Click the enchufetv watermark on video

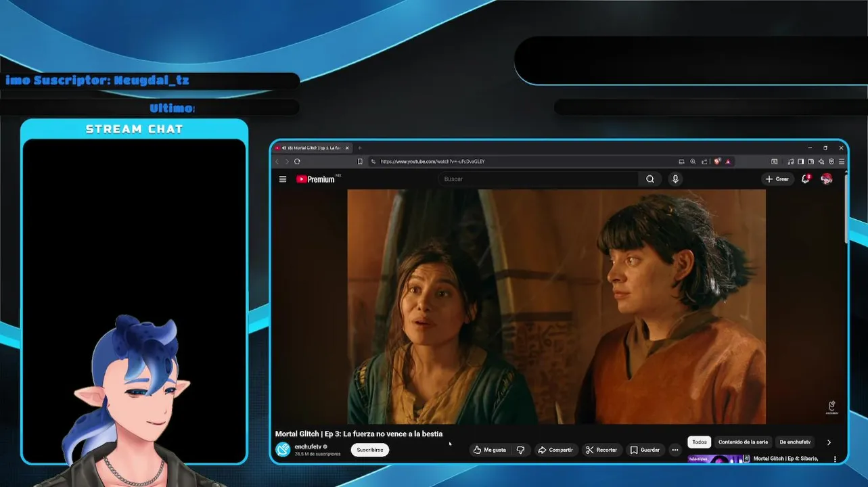tap(831, 407)
